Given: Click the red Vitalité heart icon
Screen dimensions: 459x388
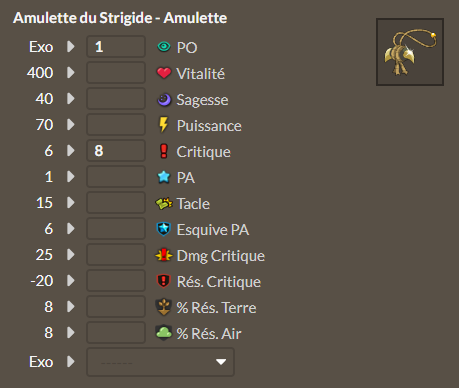Looking at the screenshot, I should (x=164, y=73).
